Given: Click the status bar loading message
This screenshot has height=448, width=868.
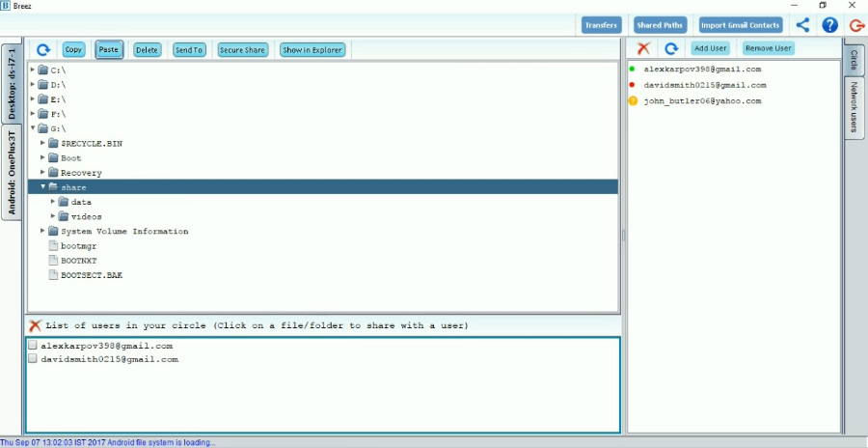Looking at the screenshot, I should pyautogui.click(x=107, y=442).
